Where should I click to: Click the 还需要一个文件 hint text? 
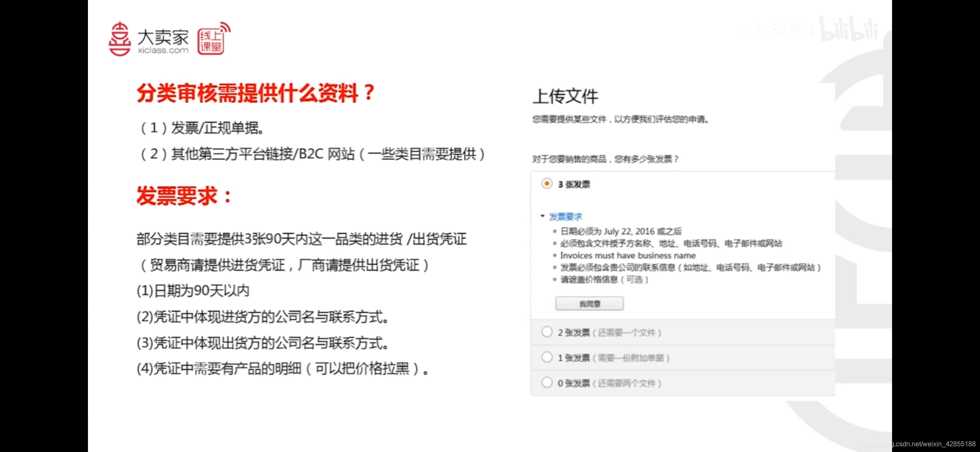(x=627, y=333)
